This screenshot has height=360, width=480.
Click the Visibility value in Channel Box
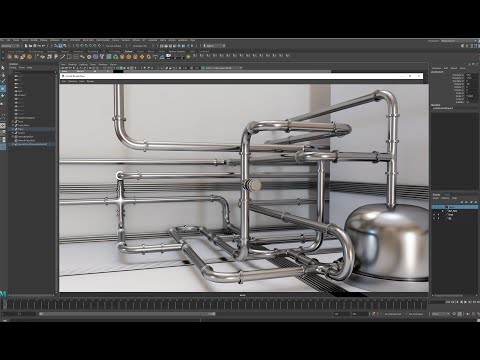click(x=472, y=102)
